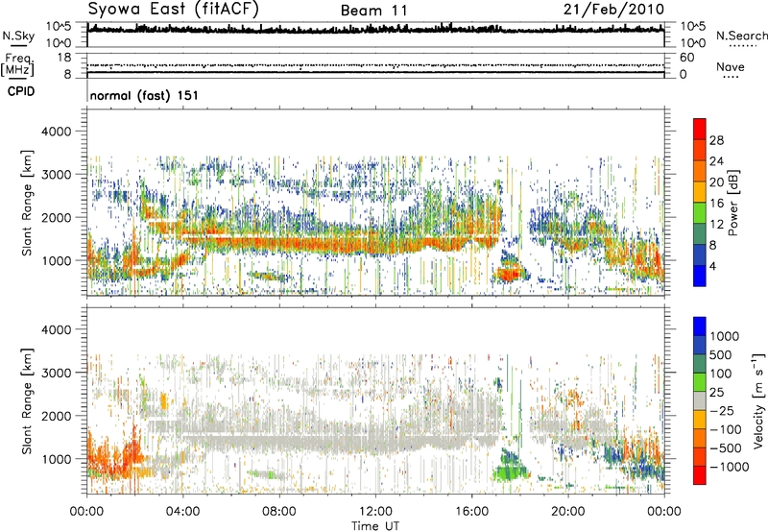The width and height of the screenshot is (768, 532).
Task: Click the power panel's "Slant Range [km]" label
Action: (27, 203)
